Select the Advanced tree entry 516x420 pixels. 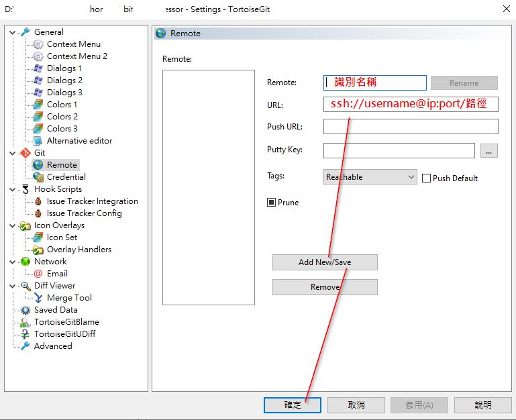pyautogui.click(x=53, y=346)
